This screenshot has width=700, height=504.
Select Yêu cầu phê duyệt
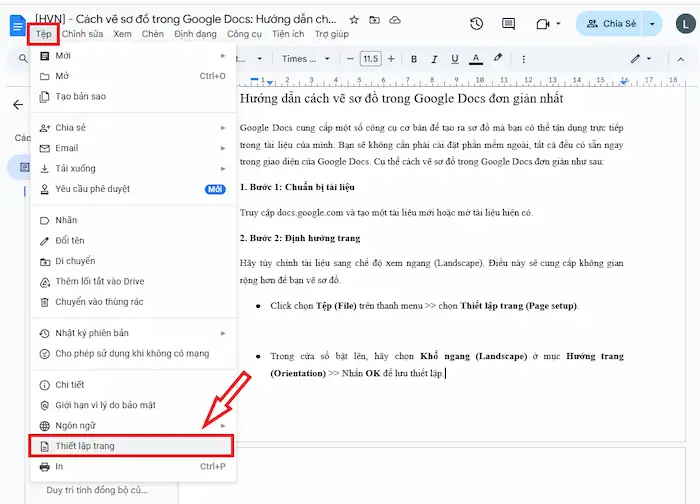(x=133, y=189)
